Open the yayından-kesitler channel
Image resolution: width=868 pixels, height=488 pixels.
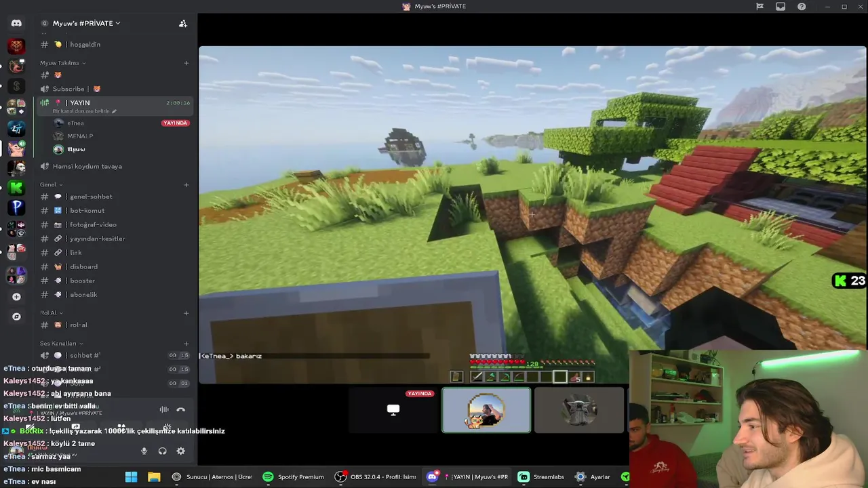tap(114, 239)
